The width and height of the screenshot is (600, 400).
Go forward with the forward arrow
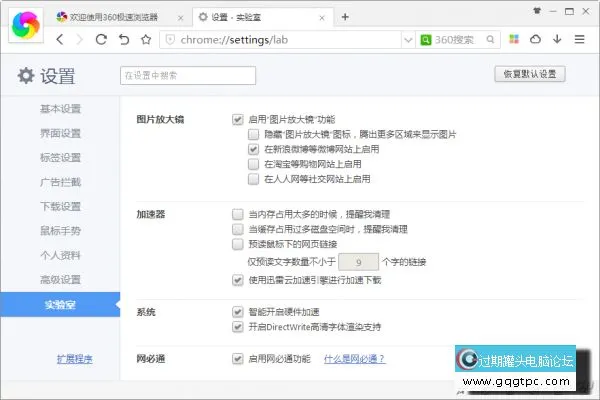tap(80, 39)
